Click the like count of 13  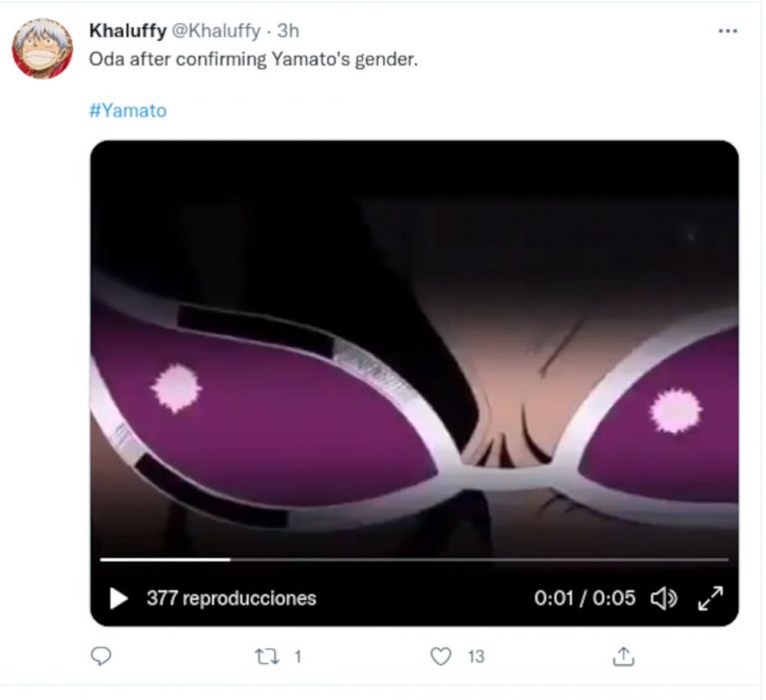click(x=476, y=656)
